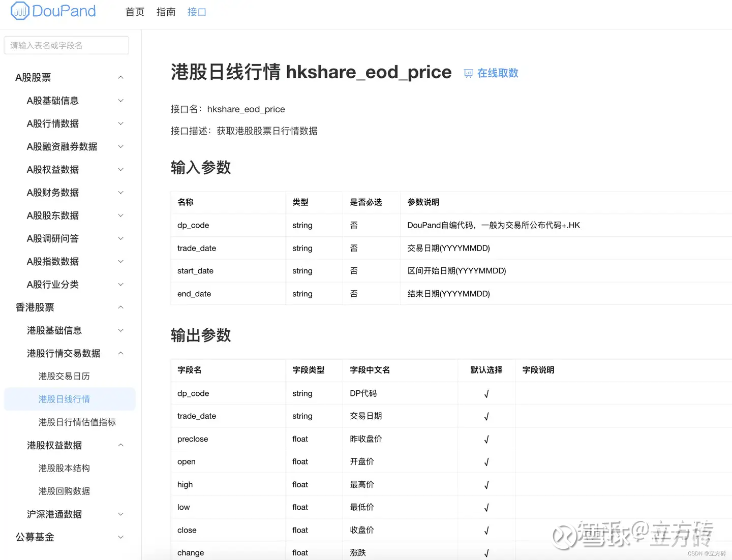
Task: Select 港股交易日历 in the sidebar
Action: pos(64,376)
